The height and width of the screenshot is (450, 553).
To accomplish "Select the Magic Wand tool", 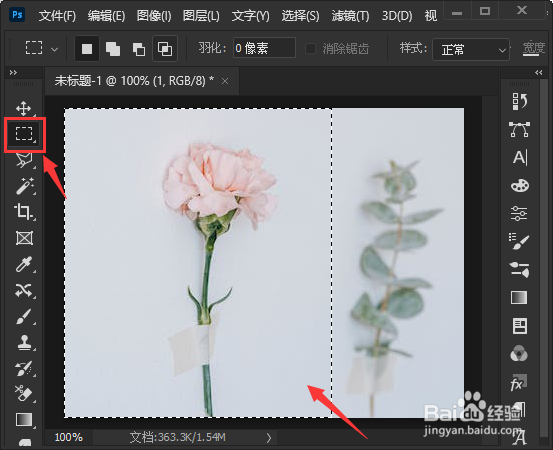I will tap(24, 186).
